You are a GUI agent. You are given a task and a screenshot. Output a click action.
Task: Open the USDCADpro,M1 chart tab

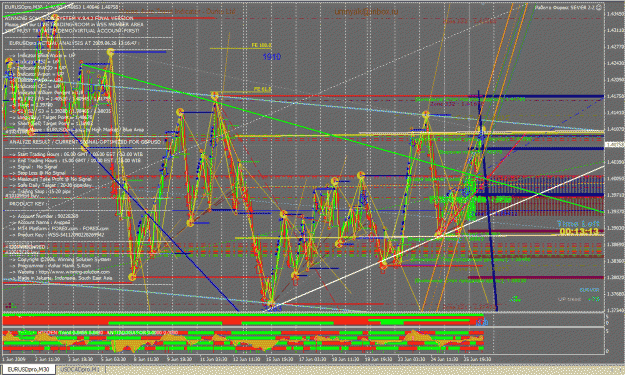(x=81, y=369)
